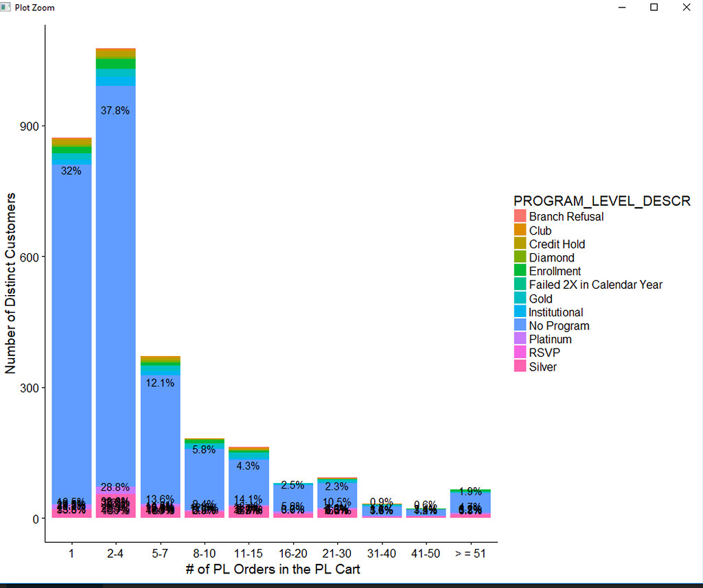The width and height of the screenshot is (703, 588).
Task: Minimize the Plot Zoom window
Action: [622, 7]
